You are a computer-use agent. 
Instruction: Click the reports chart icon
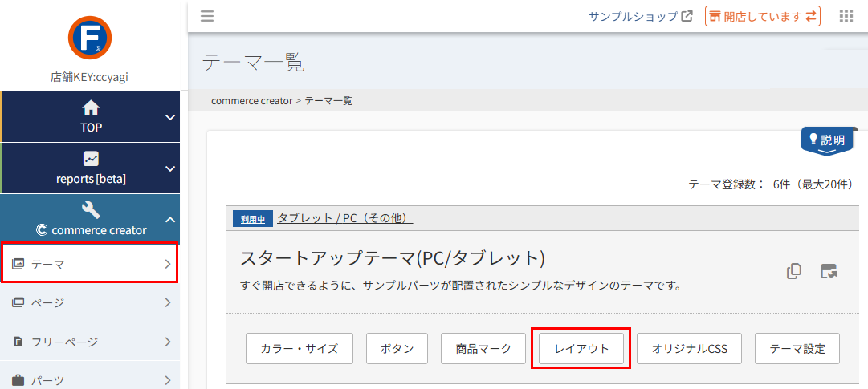pos(91,159)
